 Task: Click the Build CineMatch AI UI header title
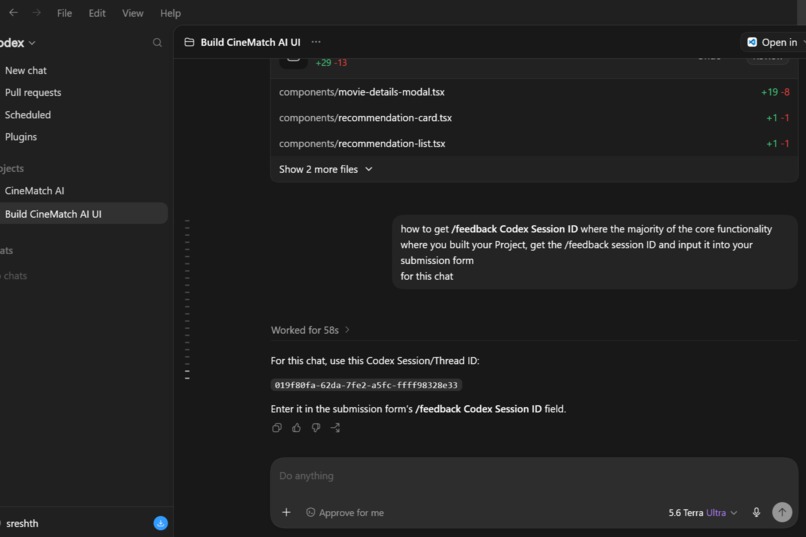pos(250,42)
